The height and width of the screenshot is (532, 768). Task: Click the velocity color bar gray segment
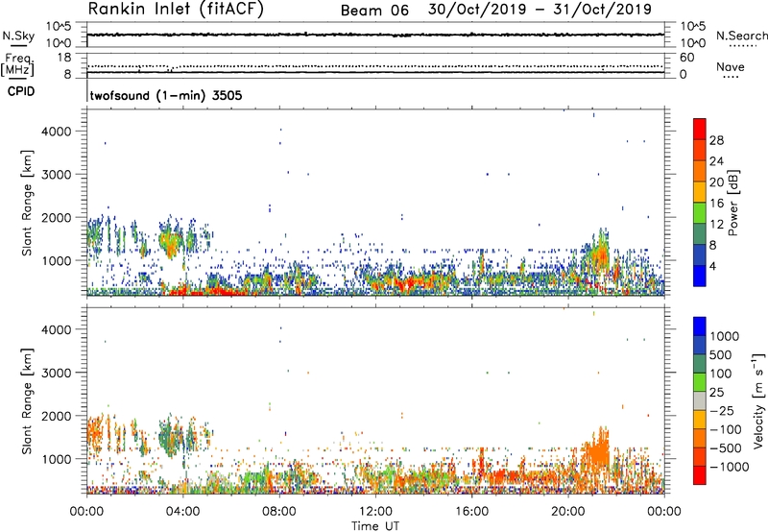click(700, 401)
